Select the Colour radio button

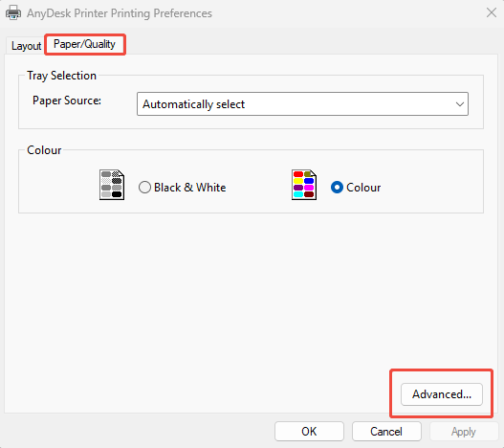coord(337,187)
